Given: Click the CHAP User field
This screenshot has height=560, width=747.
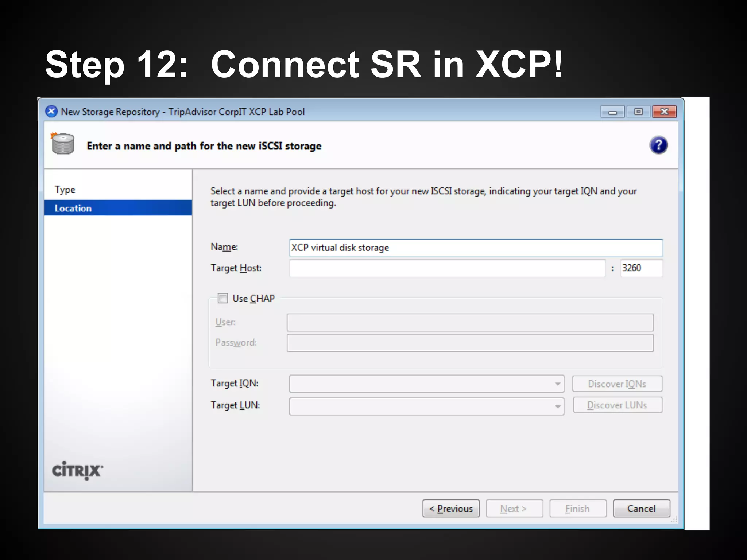Looking at the screenshot, I should tap(470, 322).
